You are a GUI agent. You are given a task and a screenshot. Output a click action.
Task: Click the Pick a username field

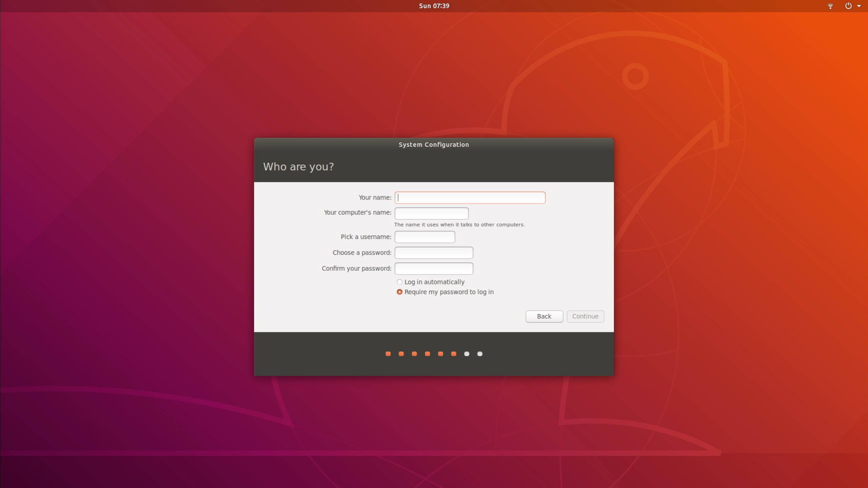tap(425, 237)
